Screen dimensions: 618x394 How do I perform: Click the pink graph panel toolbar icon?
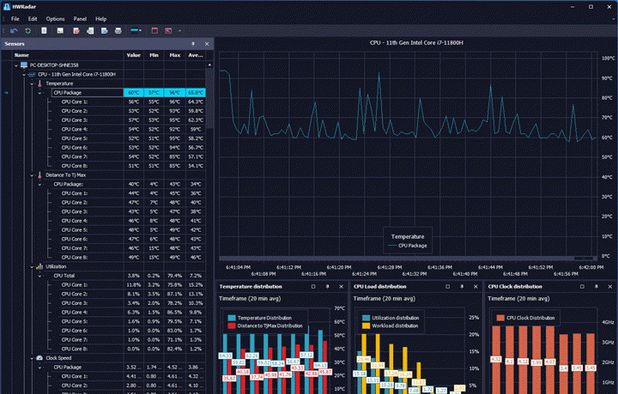(168, 30)
